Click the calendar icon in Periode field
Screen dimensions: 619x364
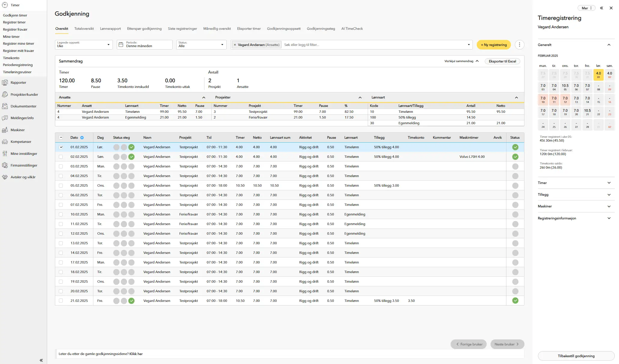121,44
